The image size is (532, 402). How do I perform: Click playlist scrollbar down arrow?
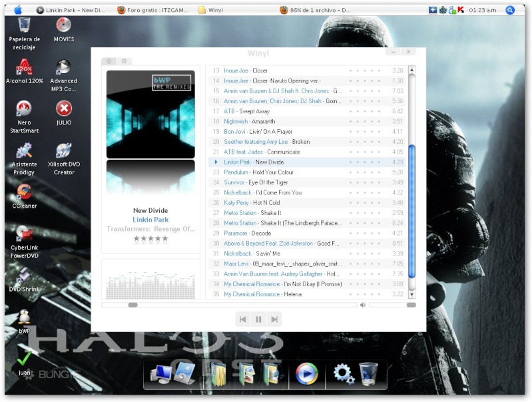point(412,294)
